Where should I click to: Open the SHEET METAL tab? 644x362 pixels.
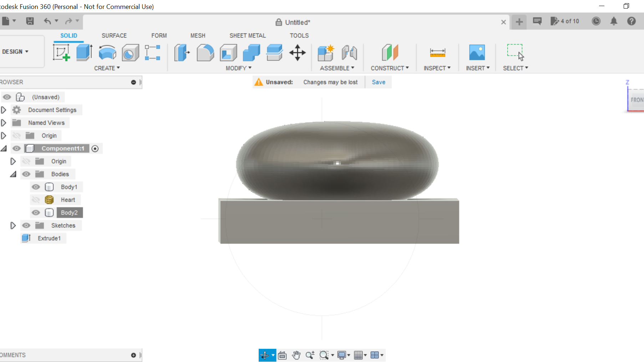[x=248, y=35]
